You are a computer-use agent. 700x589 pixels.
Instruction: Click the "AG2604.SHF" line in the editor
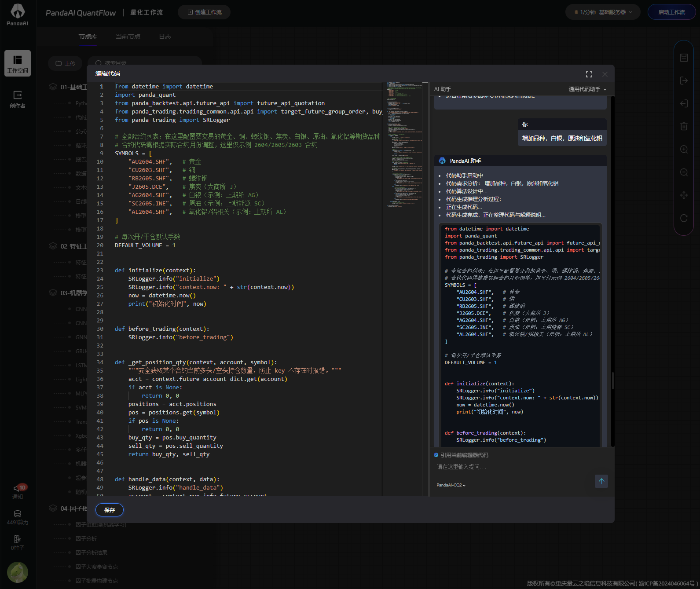click(193, 195)
